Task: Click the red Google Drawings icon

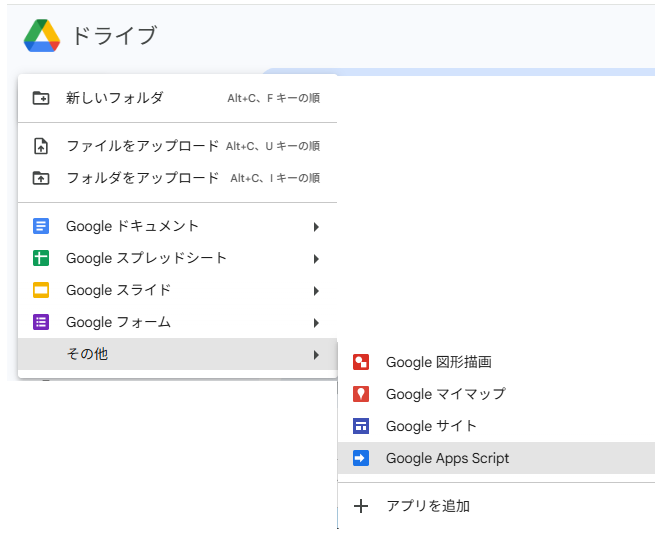Action: tap(361, 362)
